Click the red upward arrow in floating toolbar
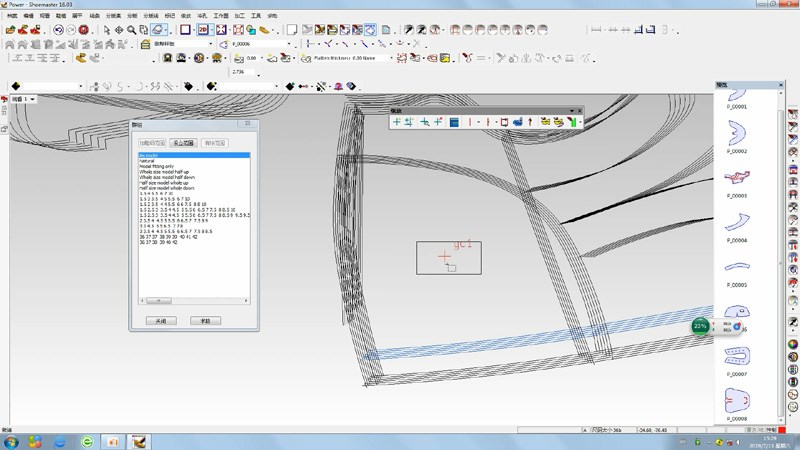 click(529, 122)
